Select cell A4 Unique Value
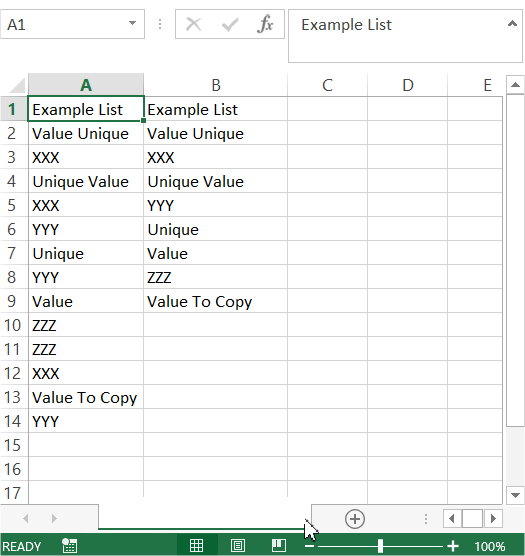525x556 pixels. [86, 181]
